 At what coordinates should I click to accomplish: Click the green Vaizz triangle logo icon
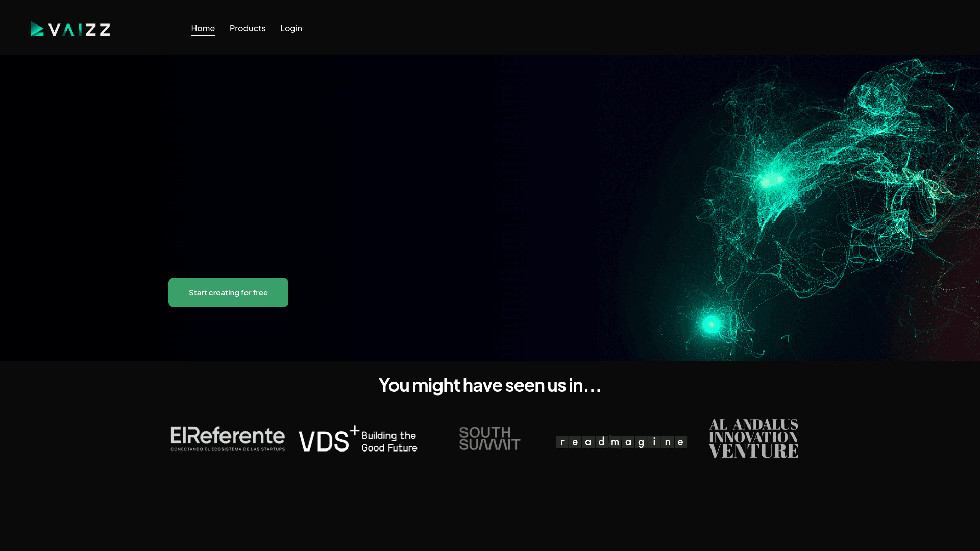[x=37, y=29]
